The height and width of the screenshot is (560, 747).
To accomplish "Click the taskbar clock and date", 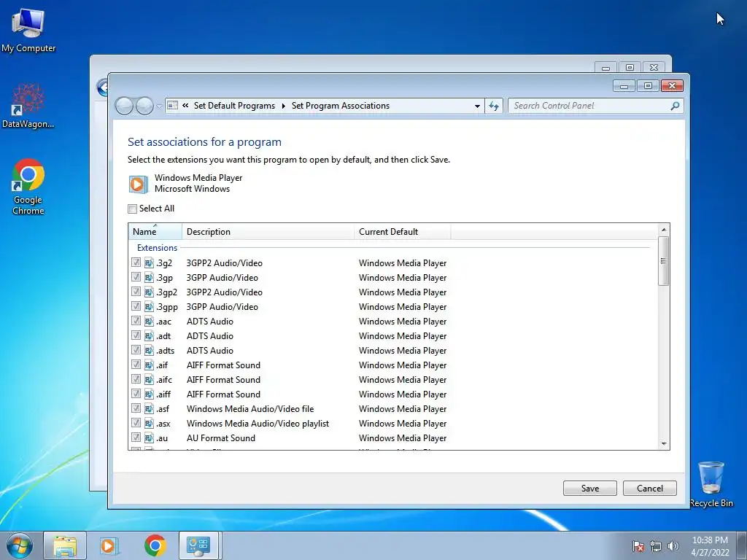I will (x=711, y=546).
